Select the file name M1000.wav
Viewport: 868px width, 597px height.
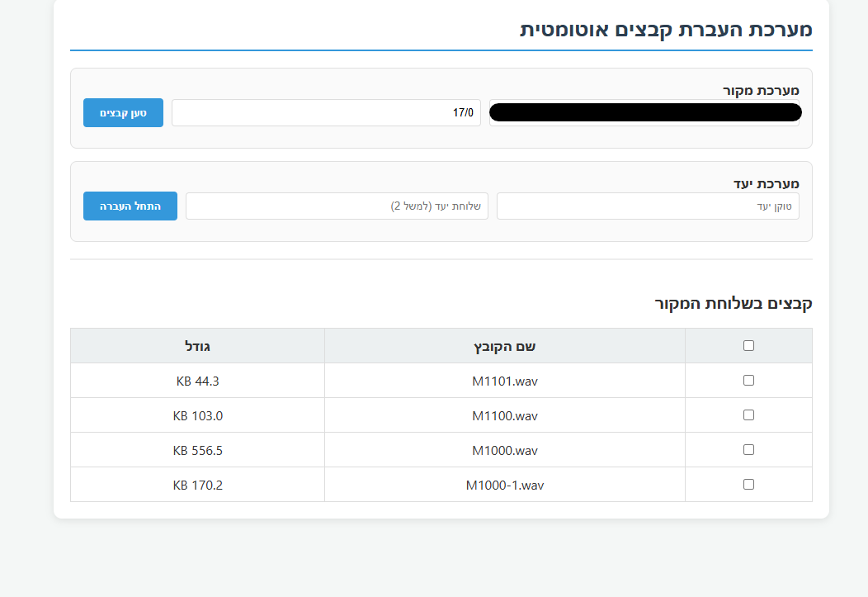point(504,450)
